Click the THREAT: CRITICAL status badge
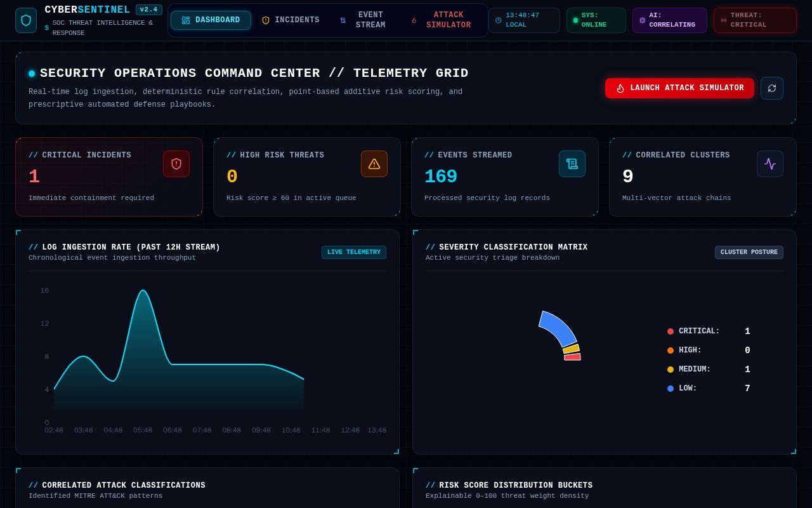The image size is (812, 508). (x=755, y=20)
